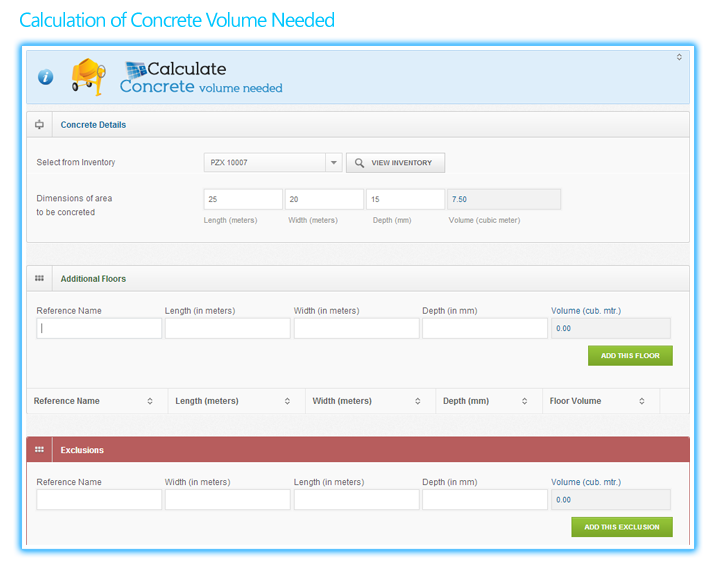
Task: Collapse the header panel using top-right arrows
Action: pyautogui.click(x=679, y=57)
